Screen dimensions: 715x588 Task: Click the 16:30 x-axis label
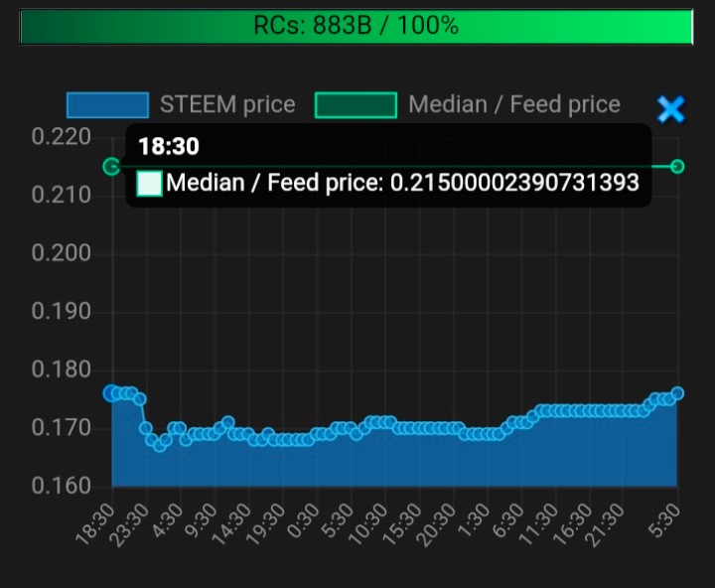[x=572, y=524]
